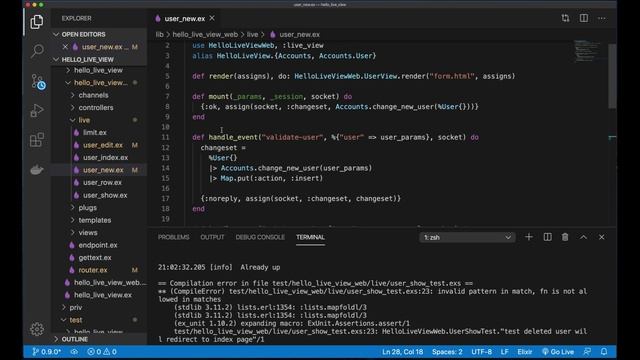Close the terminal panel
This screenshot has height=360, width=640.
[x=602, y=237]
